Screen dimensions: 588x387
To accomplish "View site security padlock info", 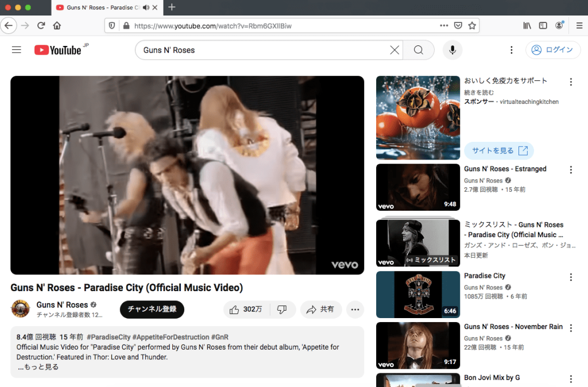I will (126, 26).
